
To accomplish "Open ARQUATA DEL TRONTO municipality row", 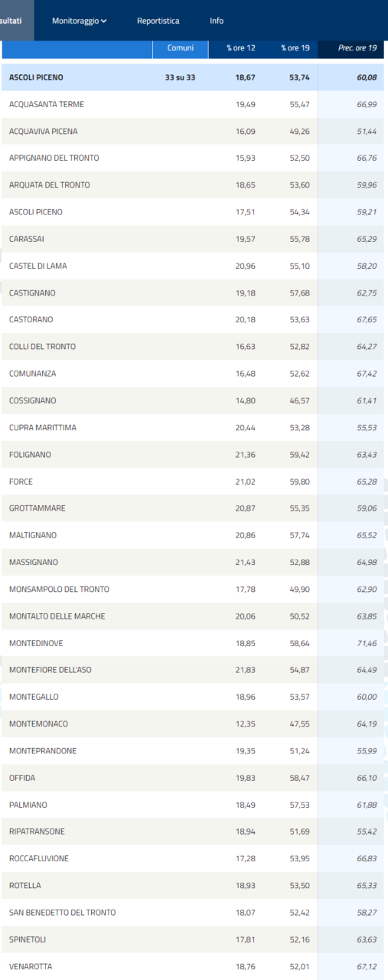I will (x=193, y=185).
